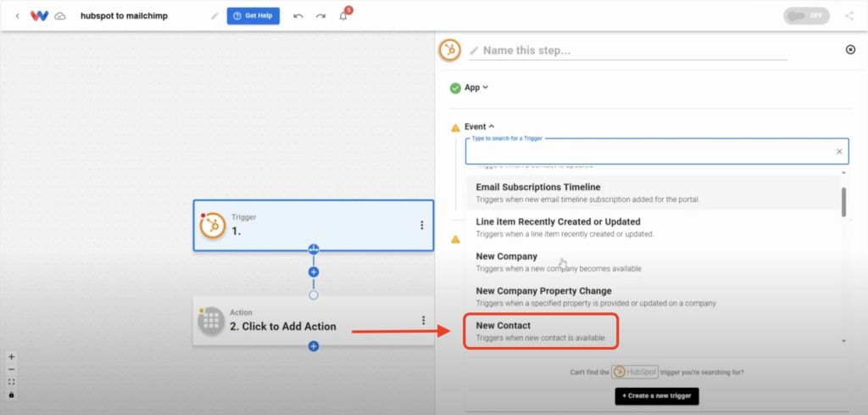868x415 pixels.
Task: Click the trigger list scrollbar thumb
Action: click(x=843, y=202)
